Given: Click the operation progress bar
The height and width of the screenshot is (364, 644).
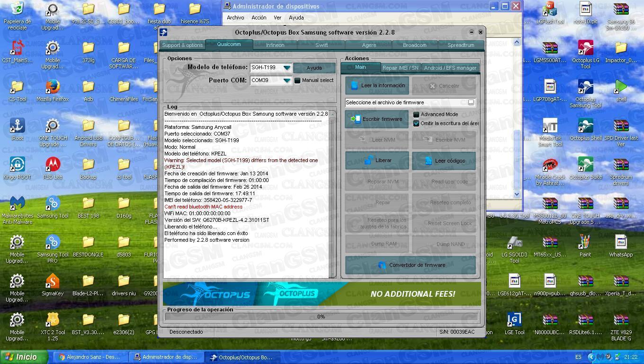Looking at the screenshot, I should (321, 317).
